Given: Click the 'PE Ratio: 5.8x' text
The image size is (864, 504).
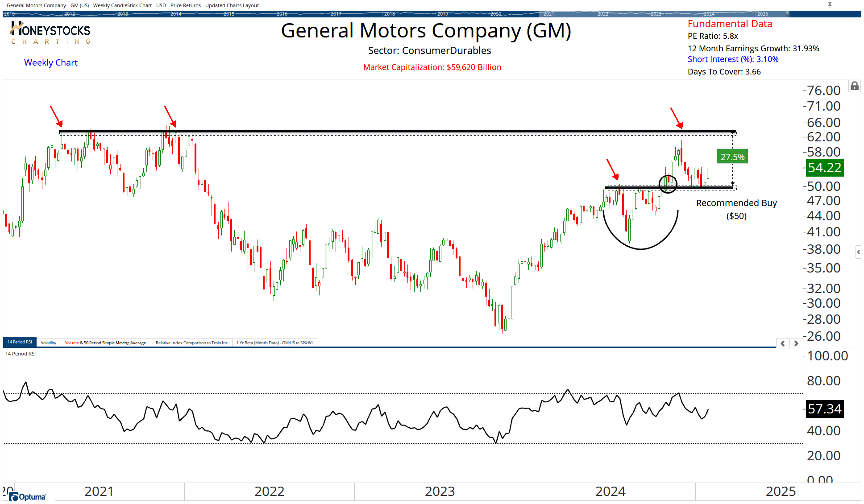Looking at the screenshot, I should pyautogui.click(x=713, y=36).
